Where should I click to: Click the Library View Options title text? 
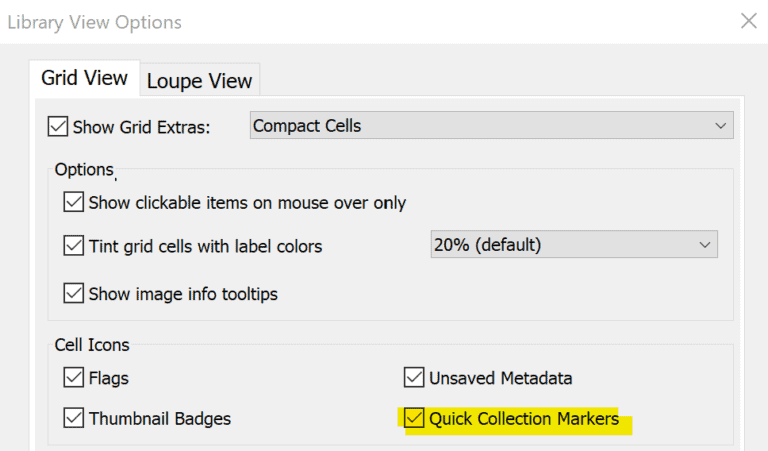(x=95, y=21)
